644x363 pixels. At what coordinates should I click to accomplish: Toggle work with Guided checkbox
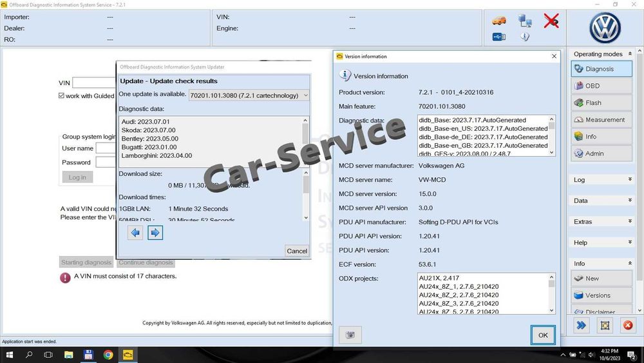pyautogui.click(x=62, y=95)
